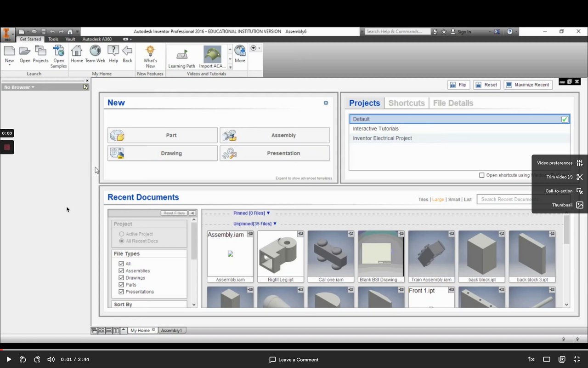Screen dimensions: 588x368
Task: Click the Trim video scissors icon
Action: [580, 177]
